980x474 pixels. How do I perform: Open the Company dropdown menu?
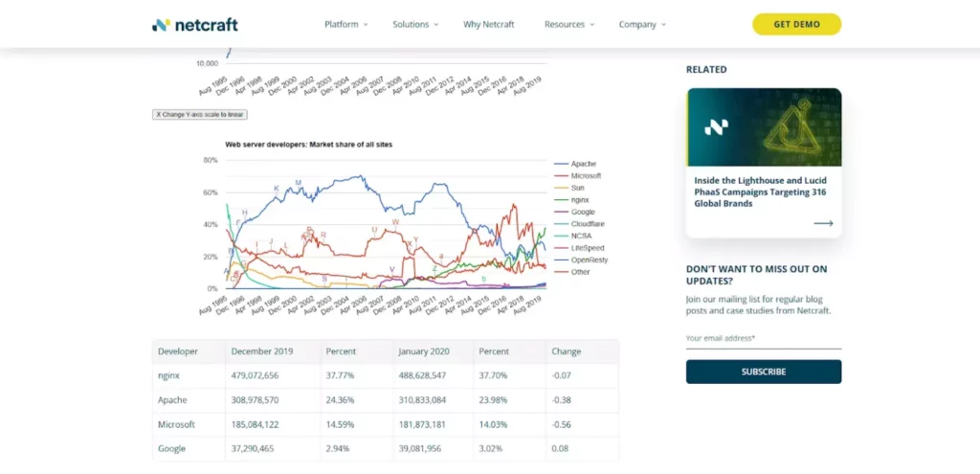[642, 25]
